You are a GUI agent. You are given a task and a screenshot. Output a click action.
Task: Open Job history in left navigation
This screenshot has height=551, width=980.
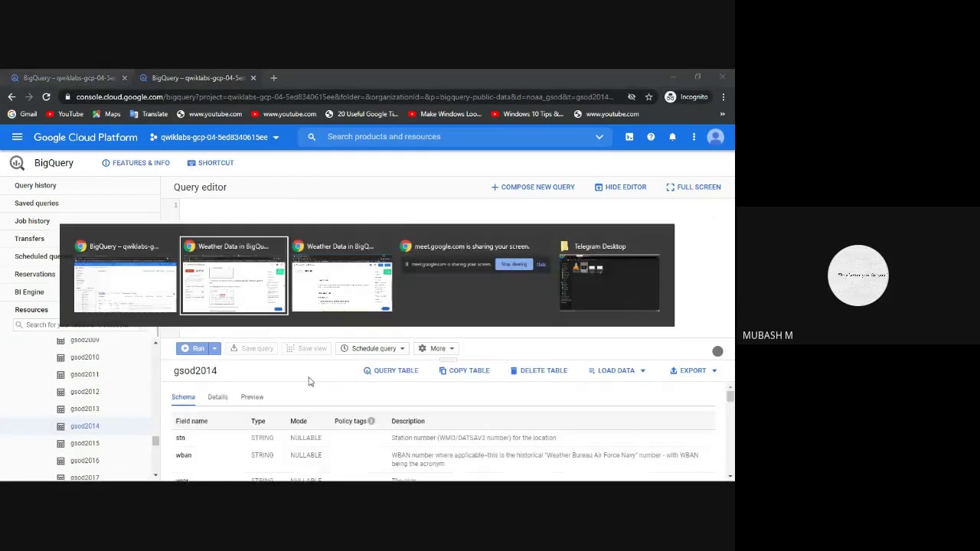tap(32, 220)
